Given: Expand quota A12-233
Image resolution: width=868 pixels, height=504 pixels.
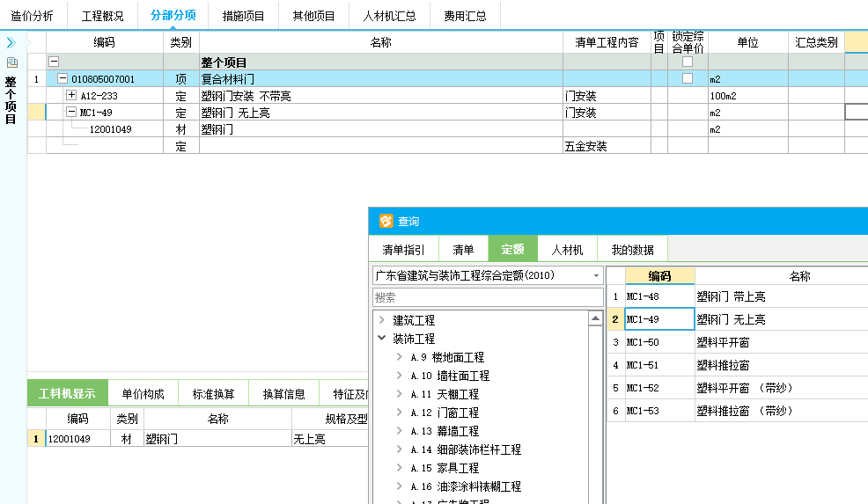Looking at the screenshot, I should click(x=70, y=95).
